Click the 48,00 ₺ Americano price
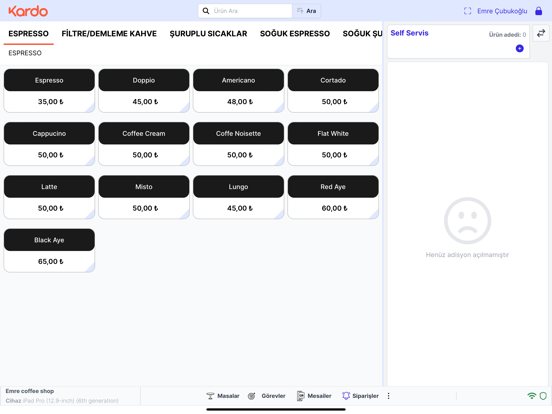This screenshot has width=552, height=414. (x=240, y=102)
